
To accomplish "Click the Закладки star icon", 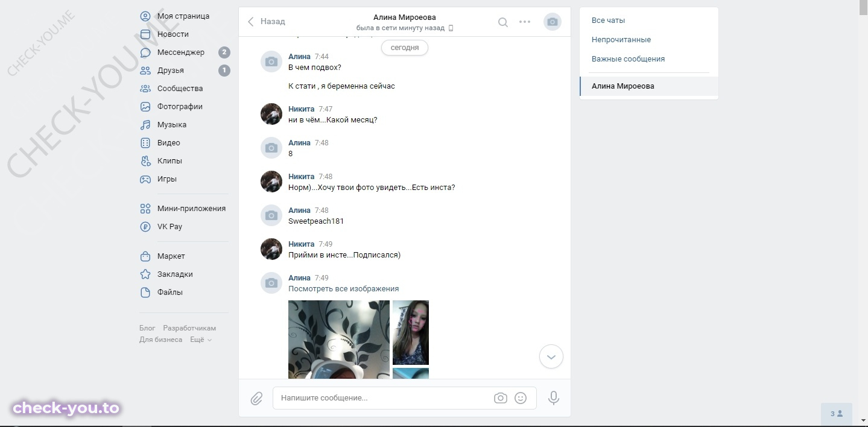I will (145, 274).
